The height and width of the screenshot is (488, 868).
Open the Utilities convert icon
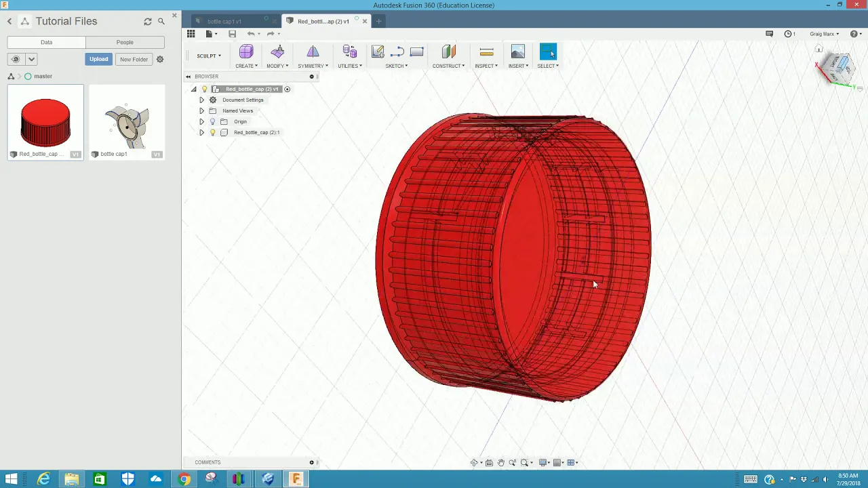point(350,52)
